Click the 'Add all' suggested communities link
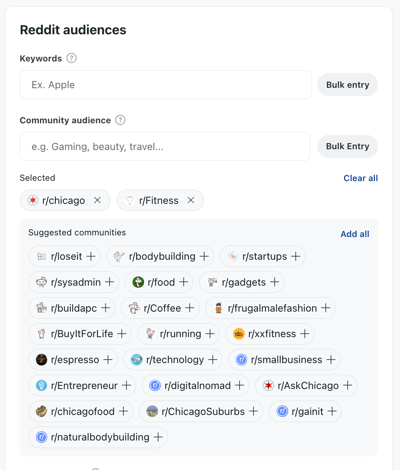400x470 pixels. (x=355, y=234)
